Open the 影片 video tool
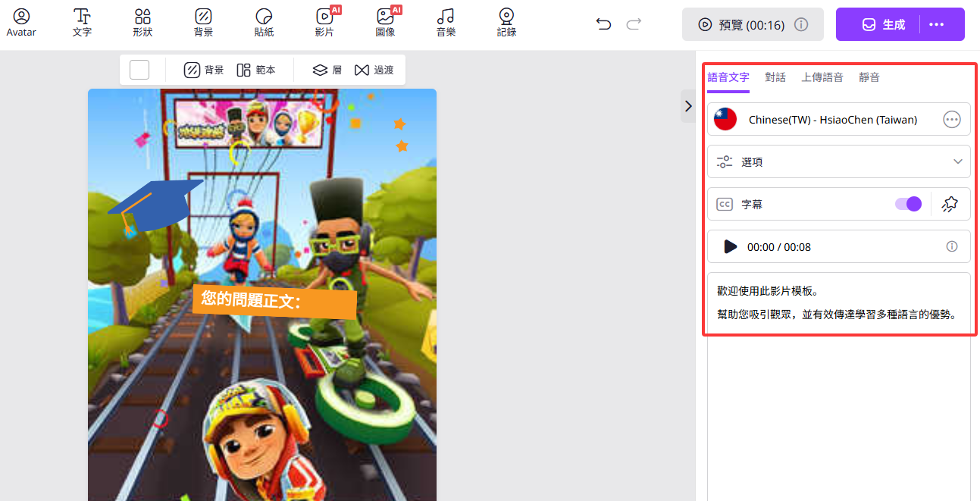Screen dimensions: 980x501 coord(324,23)
